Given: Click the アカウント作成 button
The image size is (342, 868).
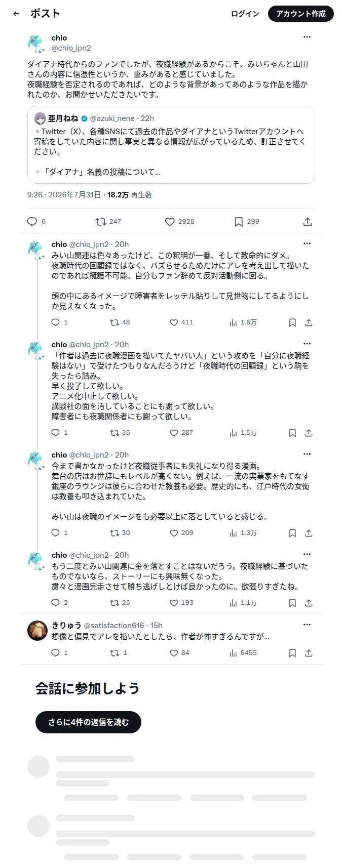Looking at the screenshot, I should click(x=301, y=14).
